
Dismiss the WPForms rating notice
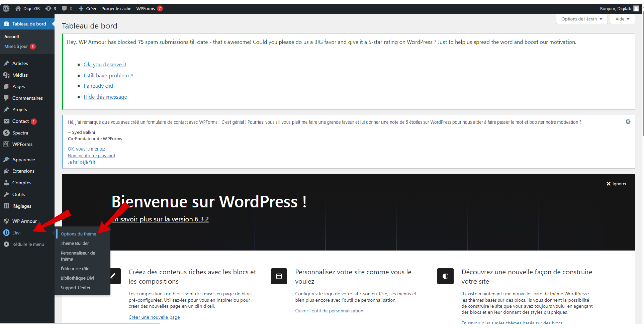tap(628, 121)
